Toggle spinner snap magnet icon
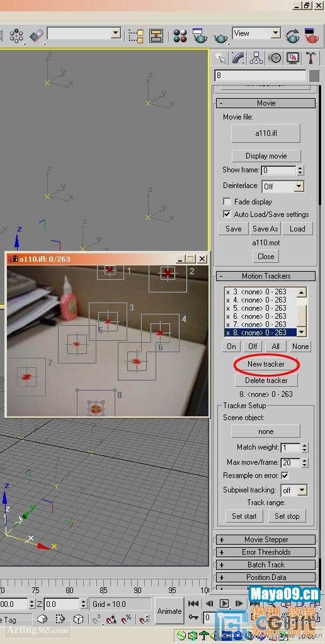 click(x=144, y=619)
